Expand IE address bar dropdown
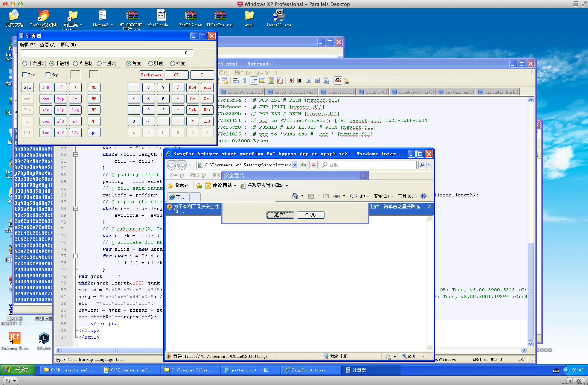 click(295, 165)
